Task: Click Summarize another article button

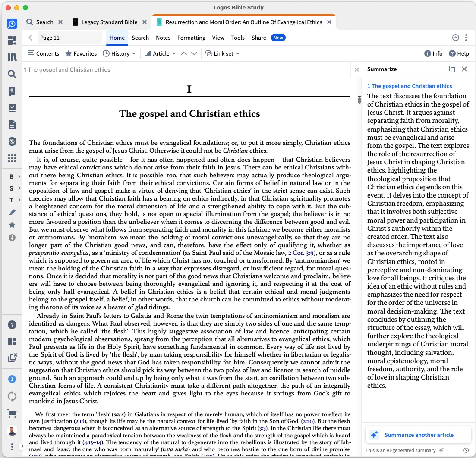Action: pyautogui.click(x=417, y=435)
